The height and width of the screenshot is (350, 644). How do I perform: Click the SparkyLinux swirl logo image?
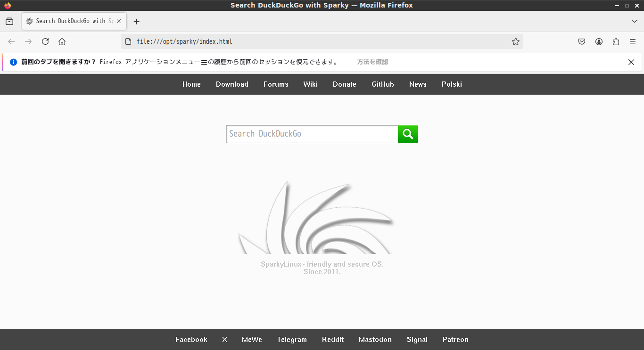(315, 218)
